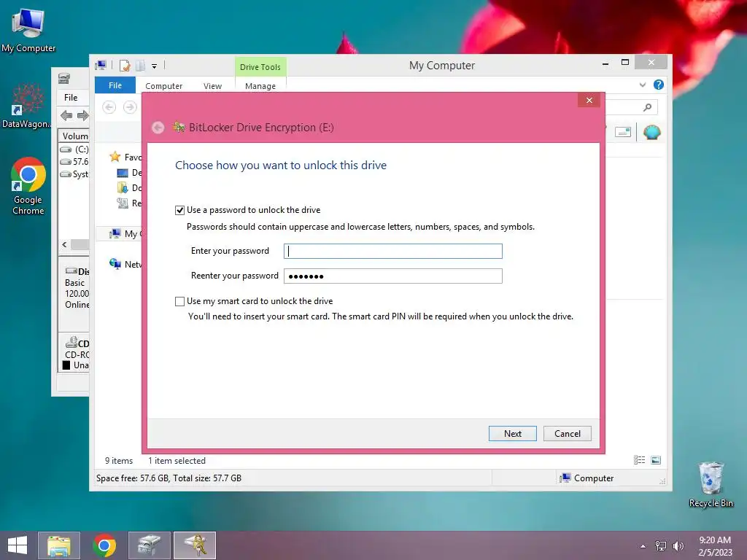
Task: Click the New folder quick access icon
Action: (140, 66)
